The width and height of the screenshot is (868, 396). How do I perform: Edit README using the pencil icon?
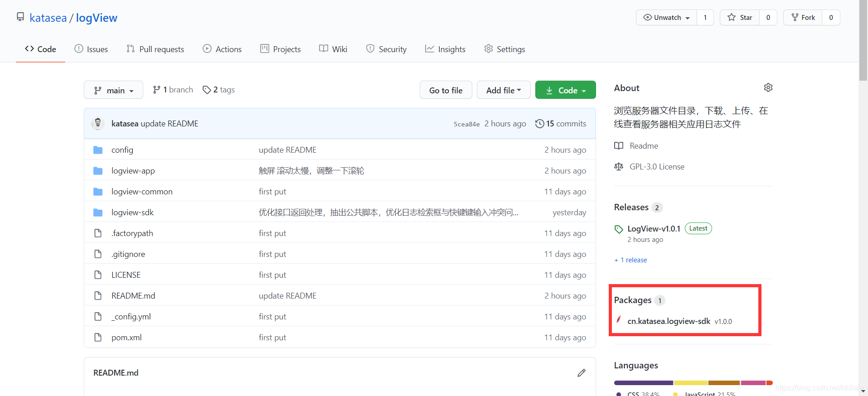click(582, 373)
